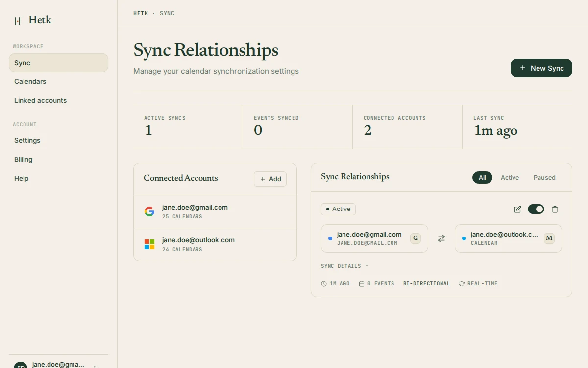Click the HETK breadcrumb at the top

point(141,13)
